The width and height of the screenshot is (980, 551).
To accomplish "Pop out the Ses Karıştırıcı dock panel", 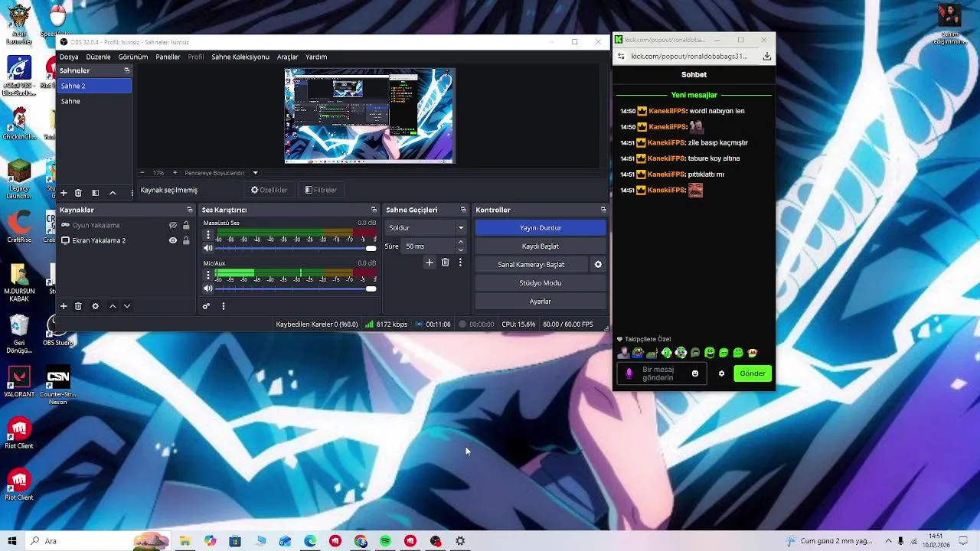I will [x=374, y=210].
